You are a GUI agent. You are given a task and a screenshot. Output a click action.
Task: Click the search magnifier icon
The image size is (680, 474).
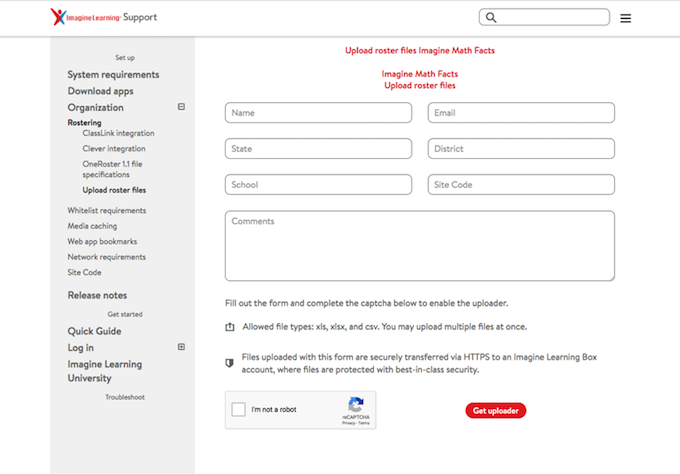[x=490, y=17]
